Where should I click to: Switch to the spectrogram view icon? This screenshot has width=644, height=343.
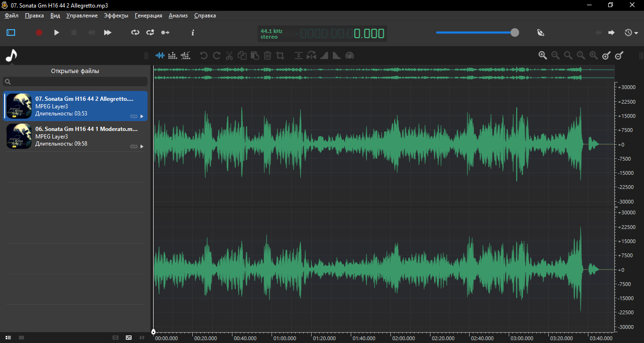pos(173,56)
